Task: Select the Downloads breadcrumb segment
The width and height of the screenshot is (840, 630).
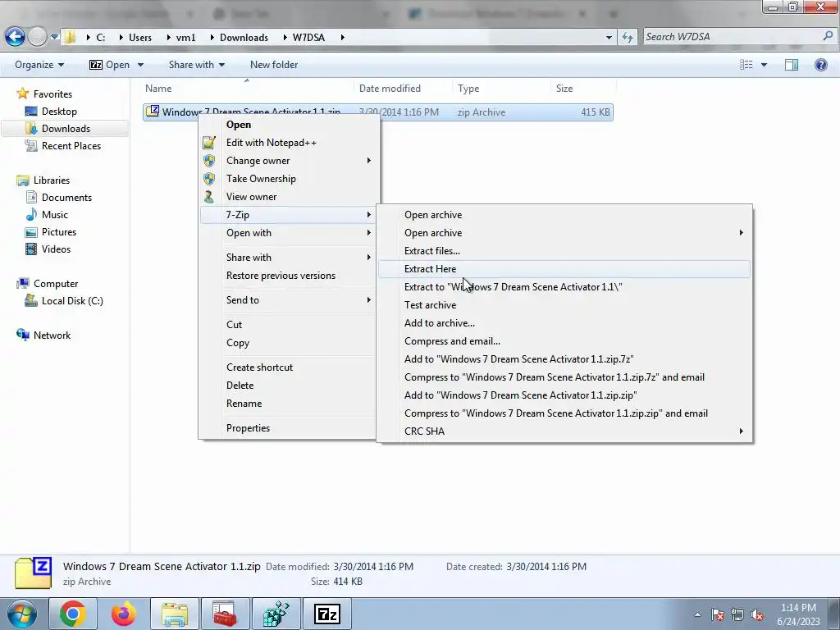Action: point(244,38)
